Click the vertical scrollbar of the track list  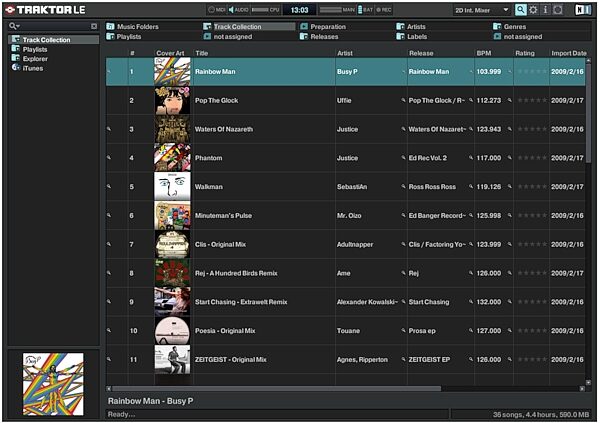(x=588, y=111)
